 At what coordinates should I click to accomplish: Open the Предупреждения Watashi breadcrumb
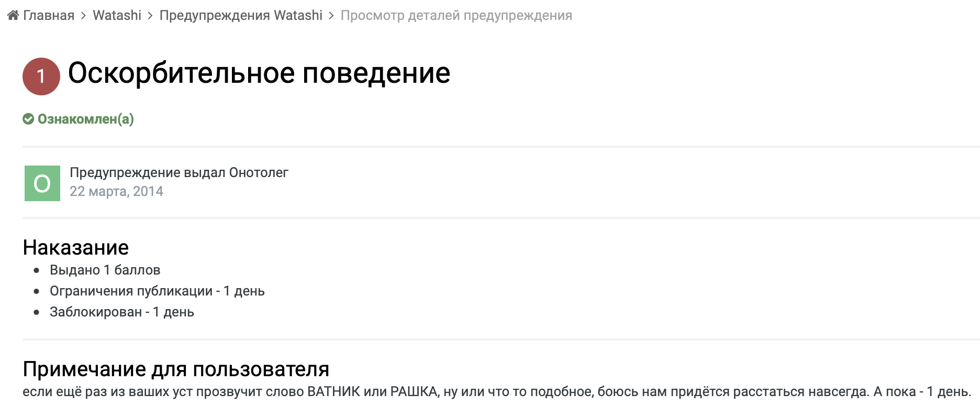pos(241,16)
